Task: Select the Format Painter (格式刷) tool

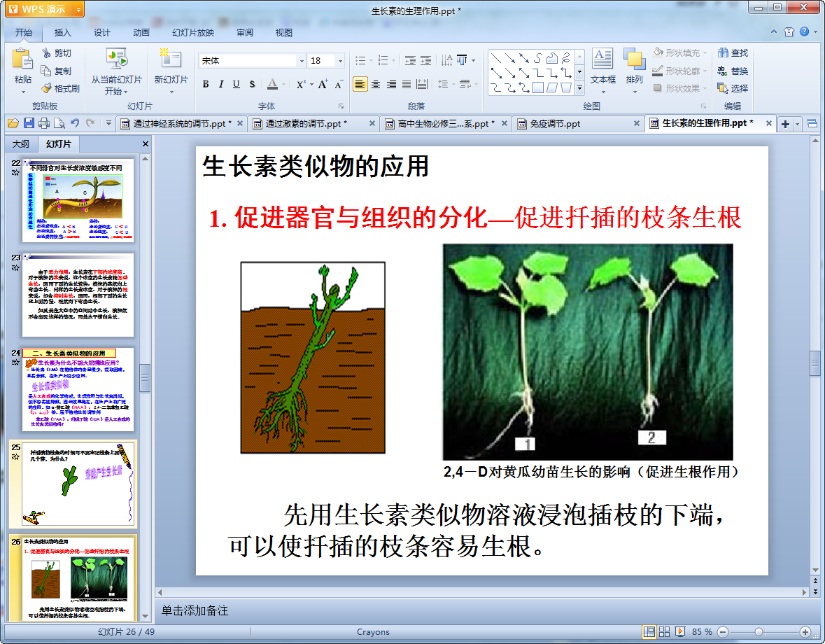Action: click(x=60, y=88)
